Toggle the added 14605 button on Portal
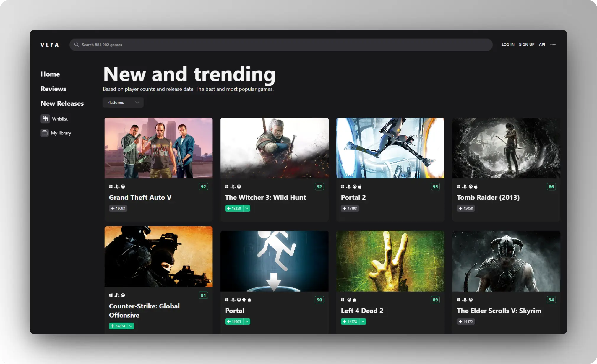597x364 pixels. pos(234,321)
